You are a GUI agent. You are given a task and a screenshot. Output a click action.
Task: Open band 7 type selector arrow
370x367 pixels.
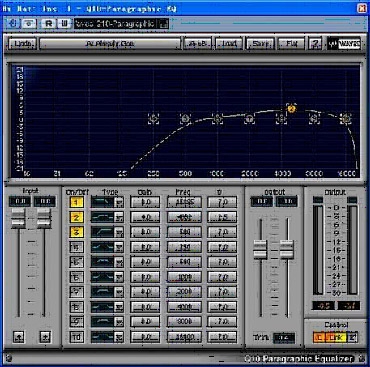tap(119, 292)
